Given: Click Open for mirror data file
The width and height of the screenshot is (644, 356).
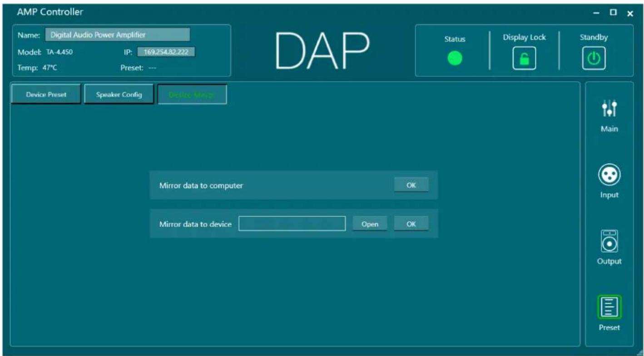Looking at the screenshot, I should (x=370, y=224).
